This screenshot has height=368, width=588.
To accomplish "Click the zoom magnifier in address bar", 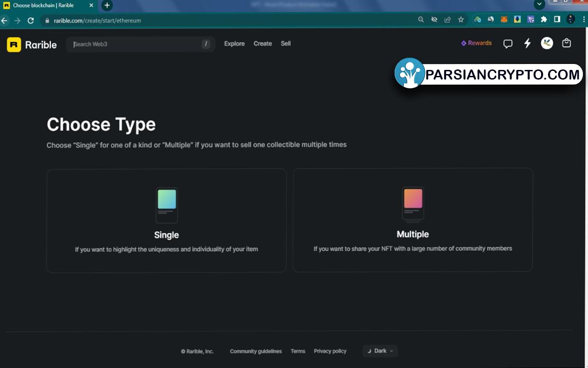I will click(x=421, y=20).
